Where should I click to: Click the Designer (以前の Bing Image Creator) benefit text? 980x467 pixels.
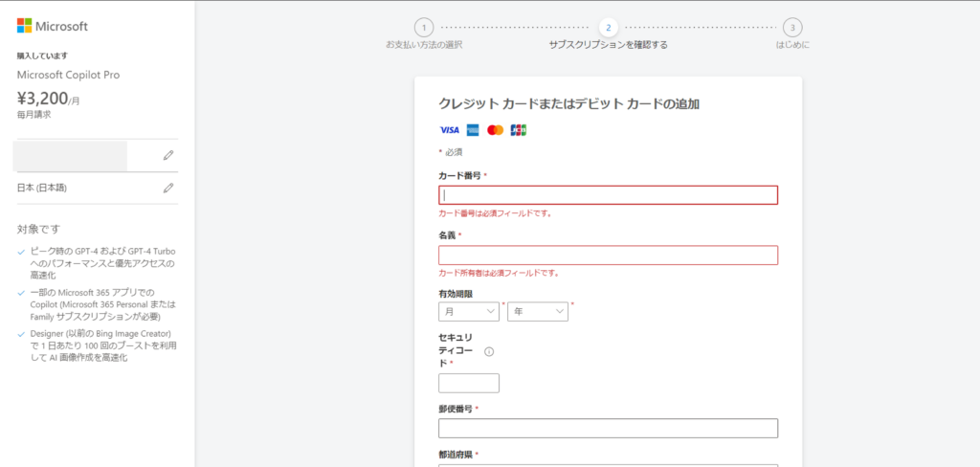pos(103,345)
